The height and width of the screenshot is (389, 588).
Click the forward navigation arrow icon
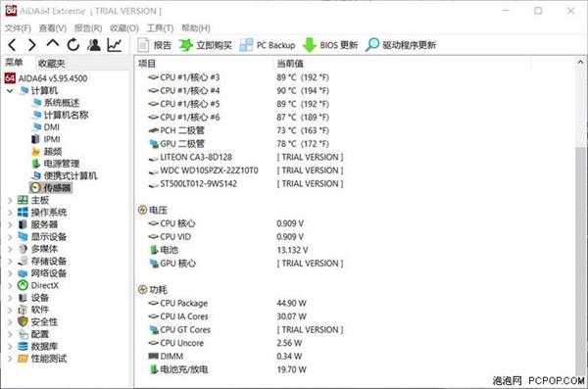pos(32,45)
